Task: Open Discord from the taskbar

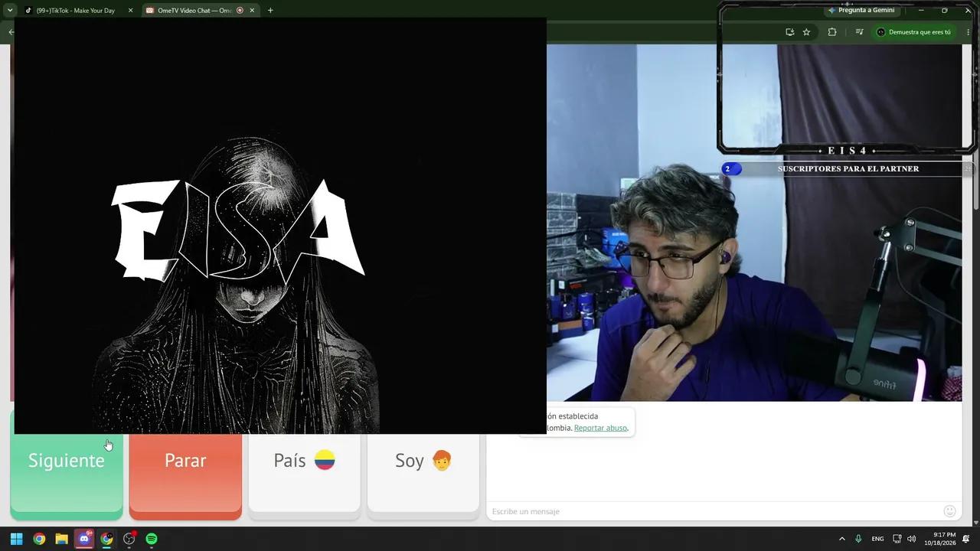Action: [x=84, y=539]
